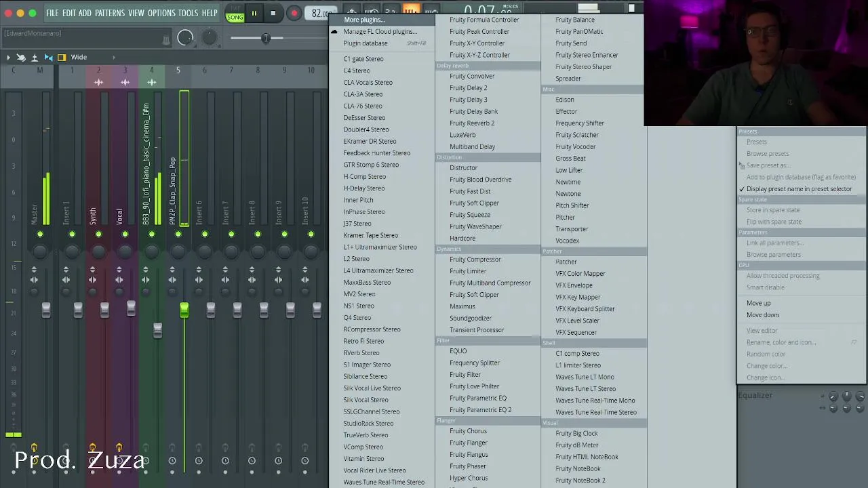Screen dimensions: 868x488
Task: Stop playback with the stop button
Action: [x=273, y=13]
